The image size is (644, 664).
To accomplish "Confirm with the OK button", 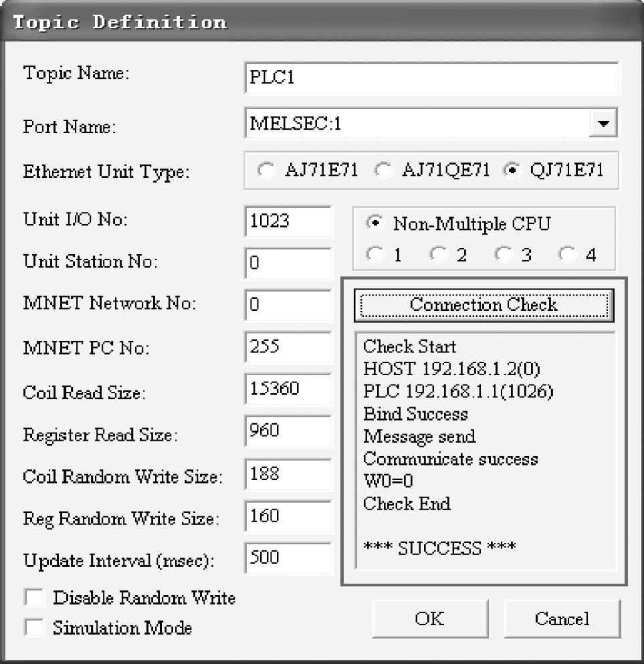I will [x=429, y=619].
